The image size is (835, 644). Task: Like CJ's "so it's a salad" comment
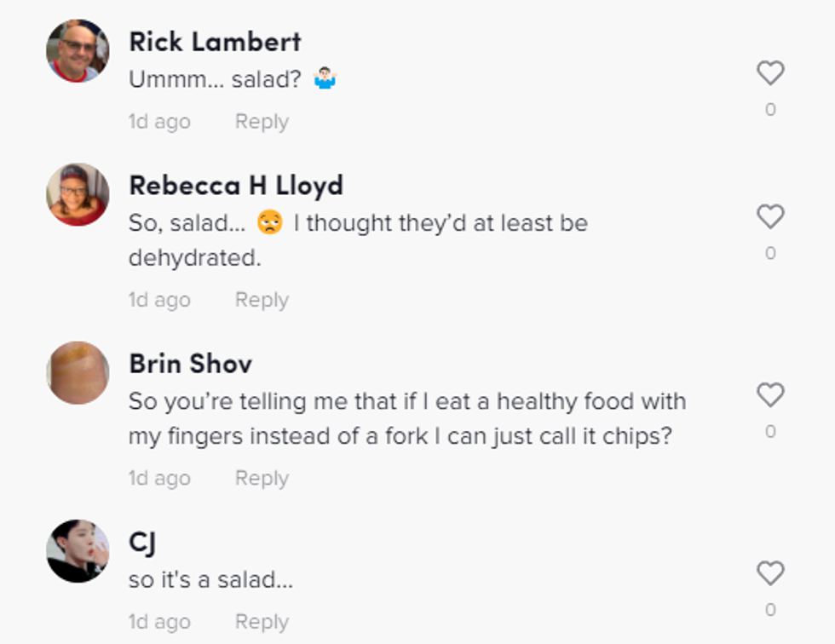(x=770, y=573)
